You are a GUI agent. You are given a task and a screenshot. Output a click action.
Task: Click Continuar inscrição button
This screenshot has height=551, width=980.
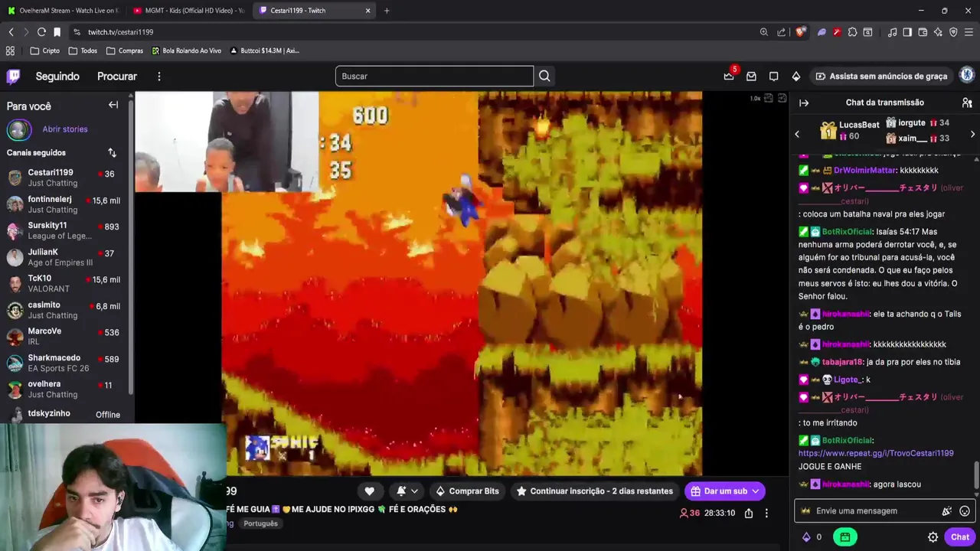pyautogui.click(x=595, y=491)
